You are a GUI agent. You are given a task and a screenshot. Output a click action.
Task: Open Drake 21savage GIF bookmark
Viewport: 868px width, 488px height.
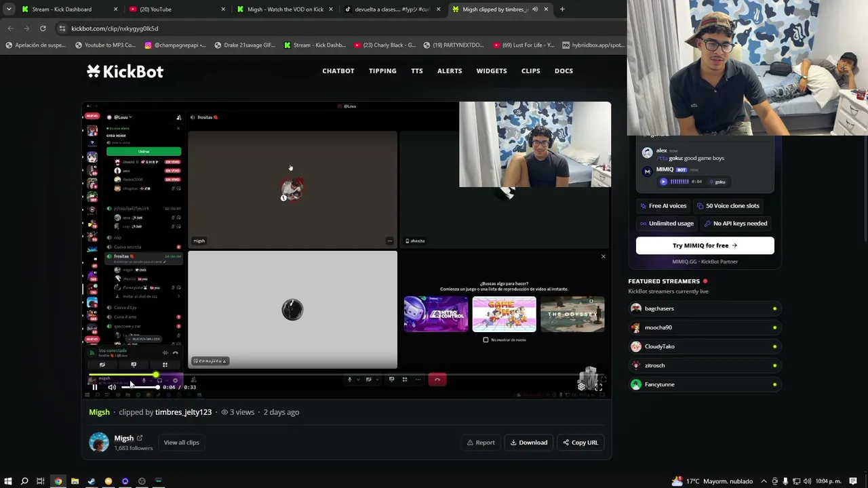click(x=245, y=45)
